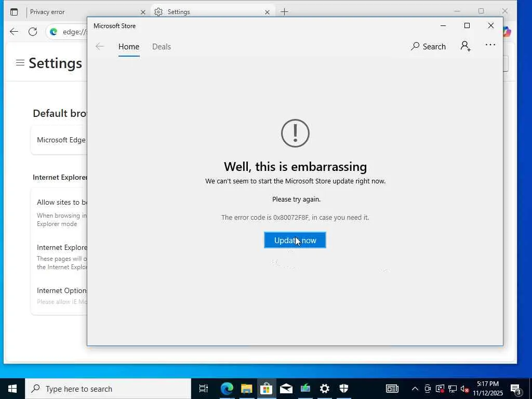
Task: Open the Windows Start menu
Action: point(12,389)
